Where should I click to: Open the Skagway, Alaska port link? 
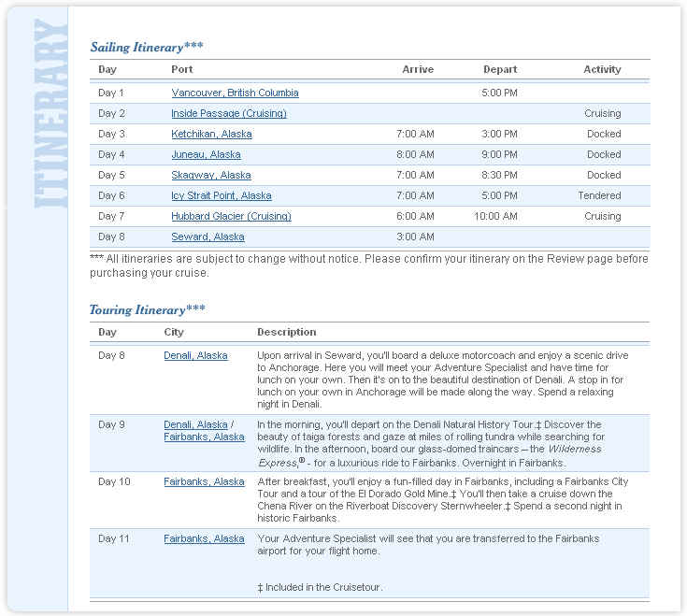tap(211, 175)
